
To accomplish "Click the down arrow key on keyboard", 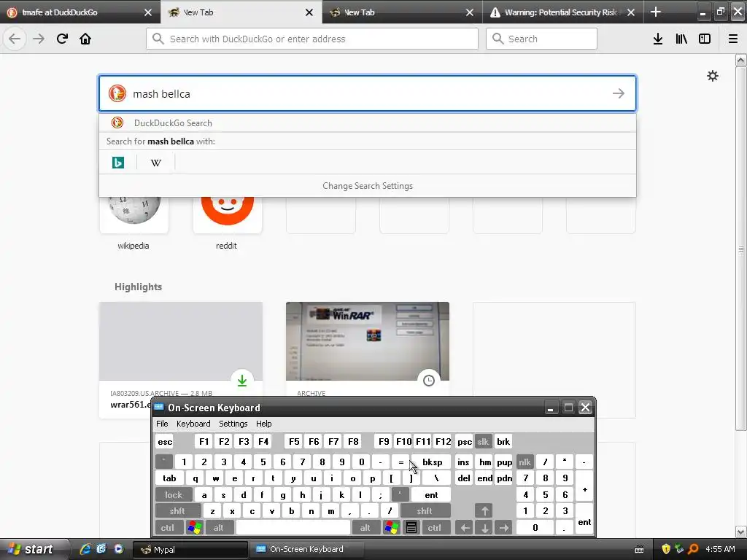I will tap(484, 528).
